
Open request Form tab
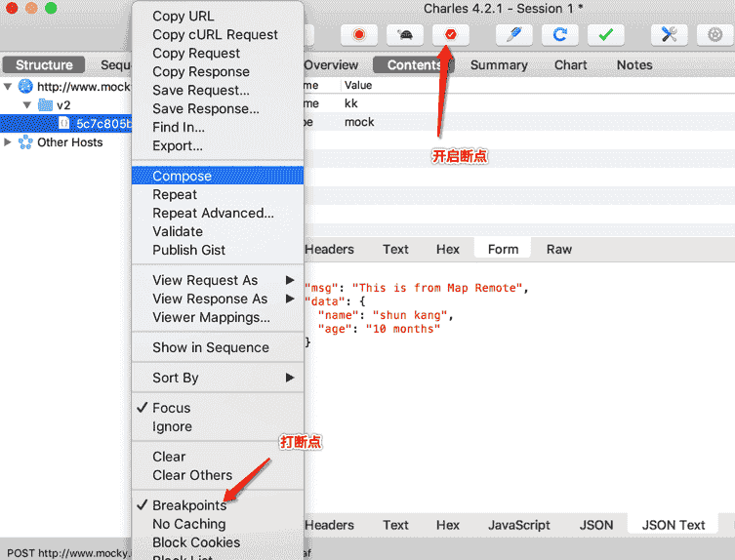pyautogui.click(x=503, y=249)
